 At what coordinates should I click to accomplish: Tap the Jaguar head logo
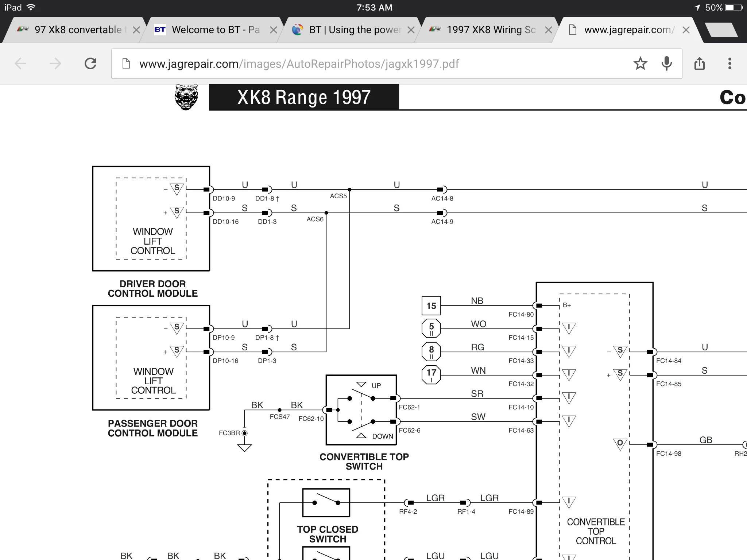186,97
